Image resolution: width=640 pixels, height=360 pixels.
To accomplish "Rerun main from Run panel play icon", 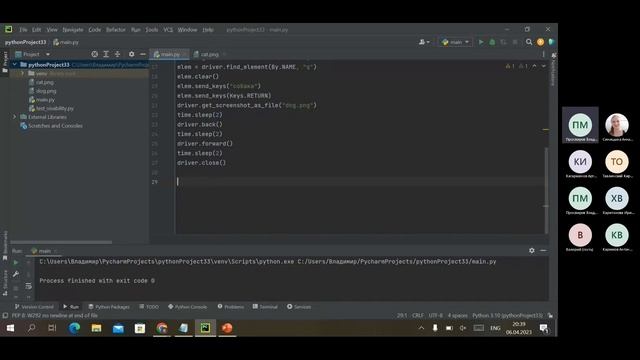I will click(x=16, y=263).
